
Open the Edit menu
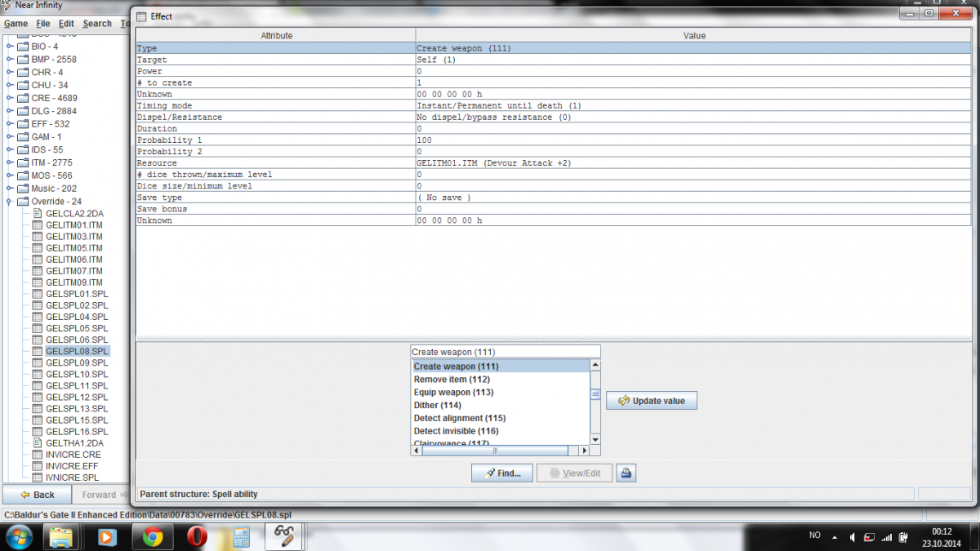(66, 24)
